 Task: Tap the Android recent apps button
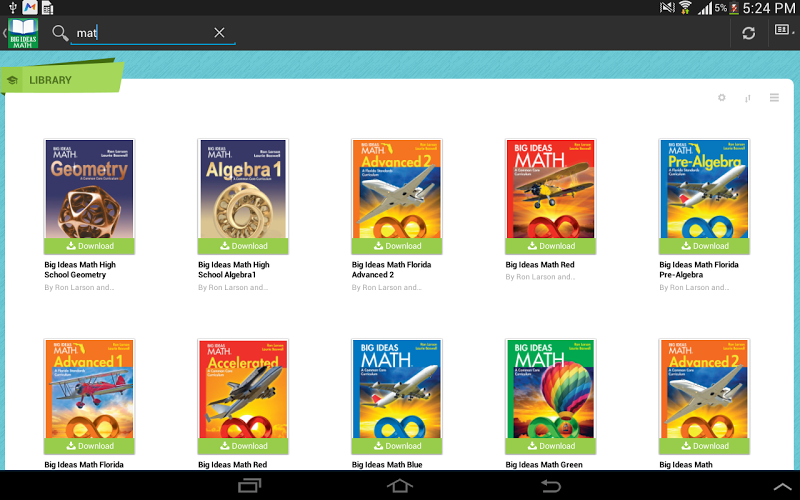(249, 485)
